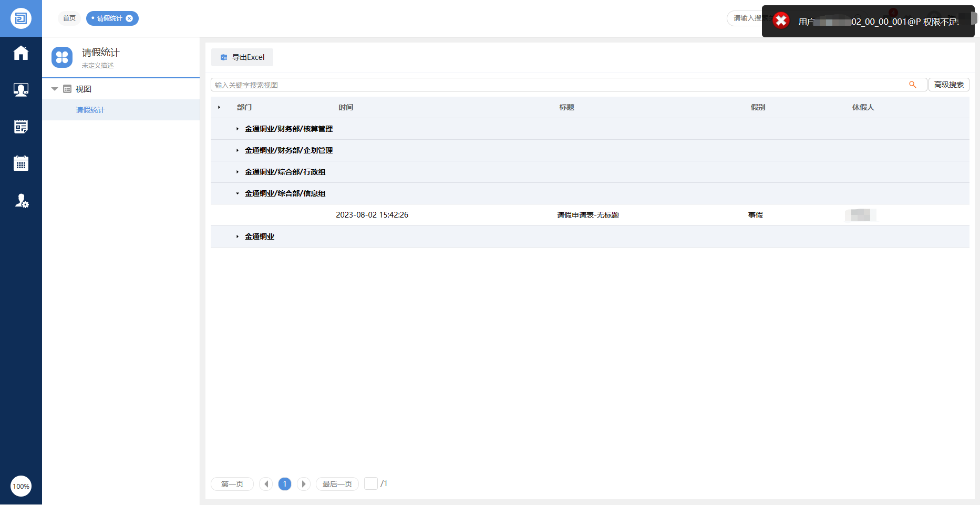The width and height of the screenshot is (980, 505).
Task: Expand the 金通铜业/财务部/企划管理 group
Action: coord(238,150)
